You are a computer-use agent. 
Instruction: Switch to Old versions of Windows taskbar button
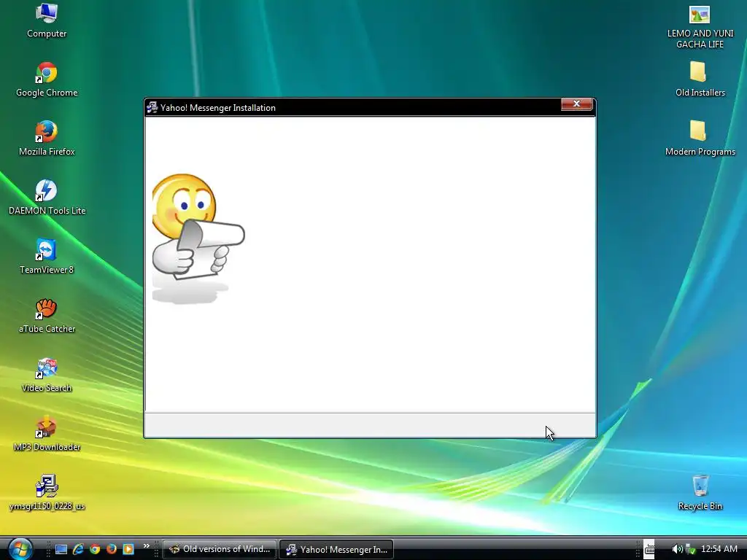pos(219,549)
